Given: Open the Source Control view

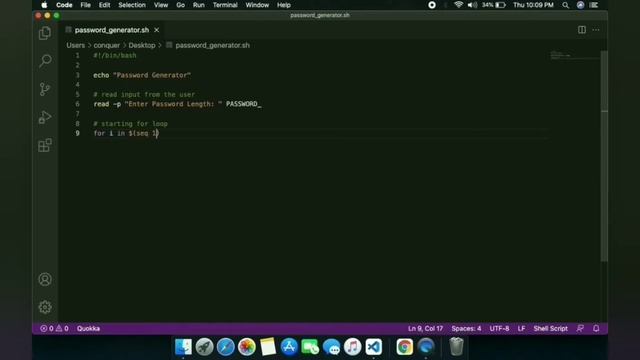Looking at the screenshot, I should (45, 89).
